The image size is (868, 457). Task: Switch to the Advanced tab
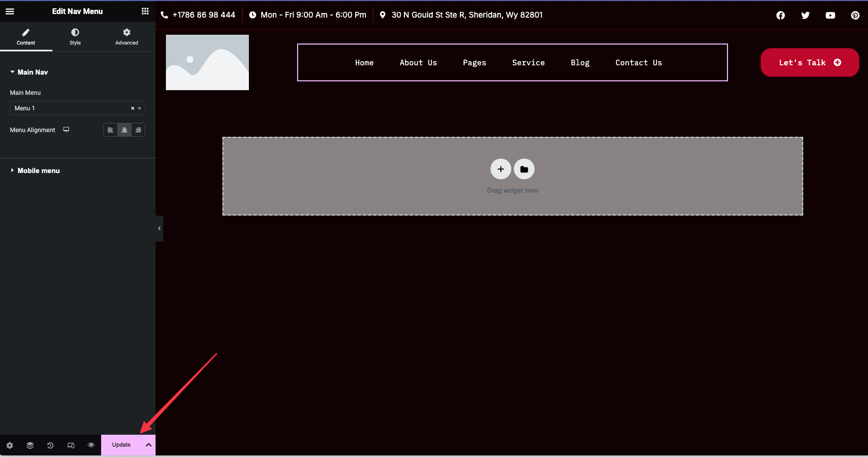click(127, 37)
